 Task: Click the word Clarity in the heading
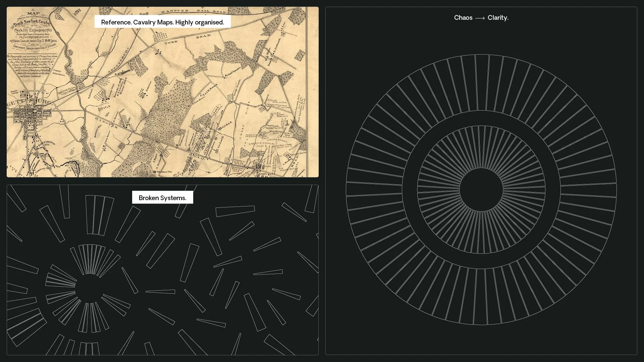tap(498, 18)
